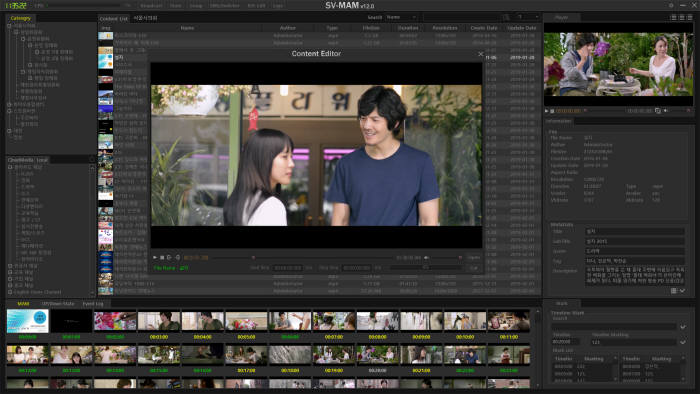
Task: Select the storyboard thumbnail at 00:17:00
Action: (x=246, y=355)
